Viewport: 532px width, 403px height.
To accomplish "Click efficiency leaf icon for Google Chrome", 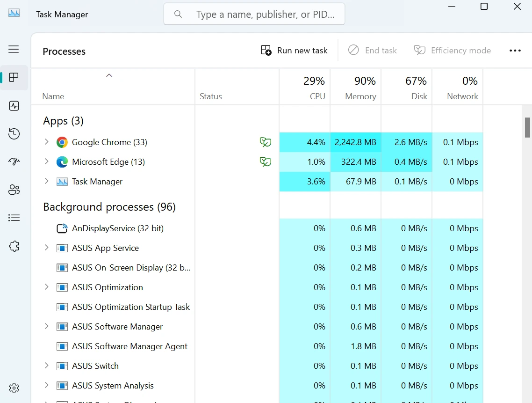I will (x=266, y=142).
